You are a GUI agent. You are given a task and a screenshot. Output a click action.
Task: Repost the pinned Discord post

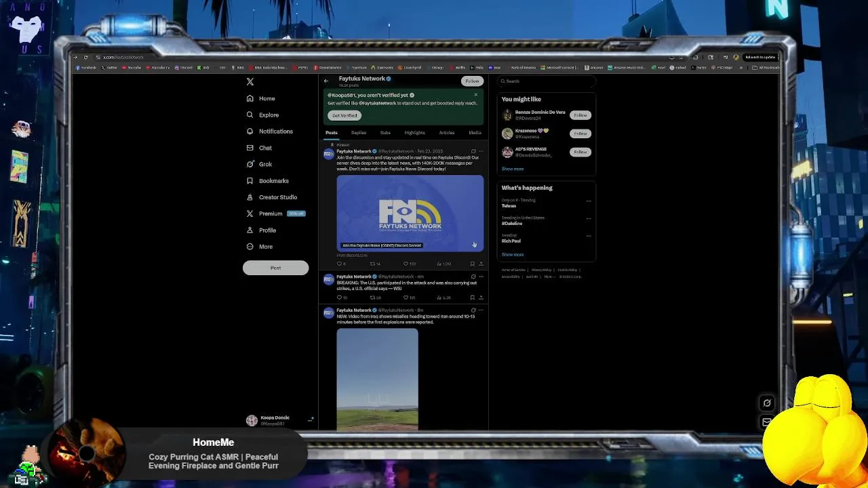click(x=374, y=264)
